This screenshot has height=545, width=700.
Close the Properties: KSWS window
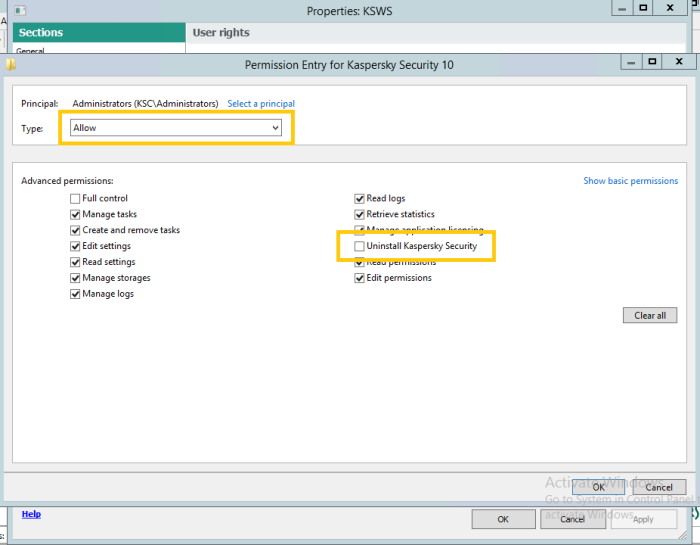click(670, 8)
